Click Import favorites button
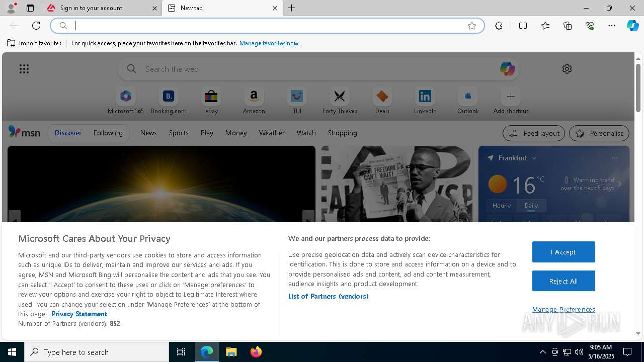This screenshot has height=362, width=644. point(34,43)
